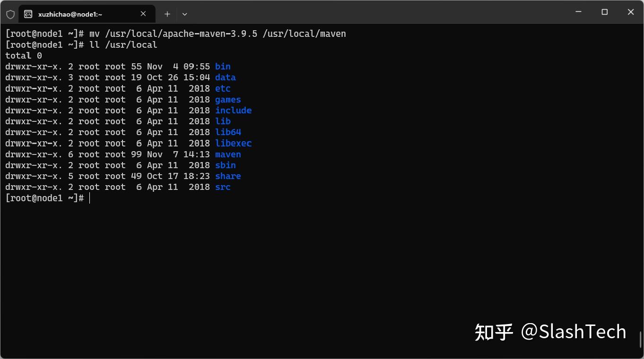
Task: Click the src directory name
Action: [222, 187]
